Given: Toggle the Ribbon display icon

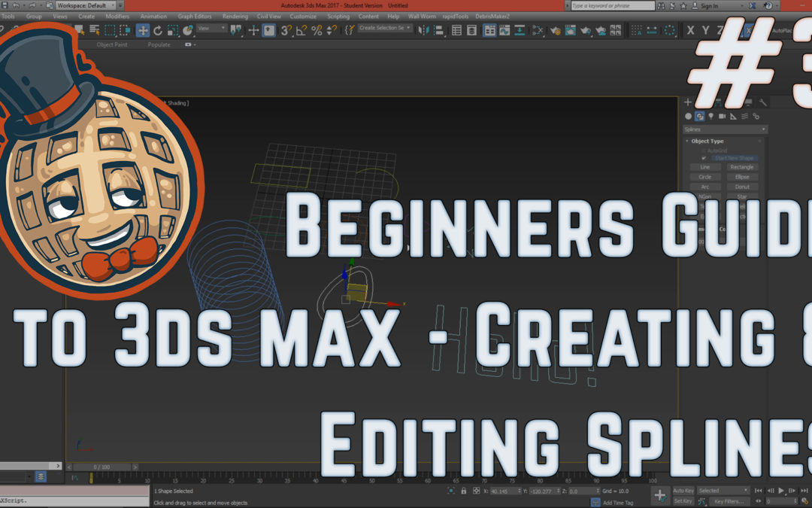Looking at the screenshot, I should click(x=489, y=30).
